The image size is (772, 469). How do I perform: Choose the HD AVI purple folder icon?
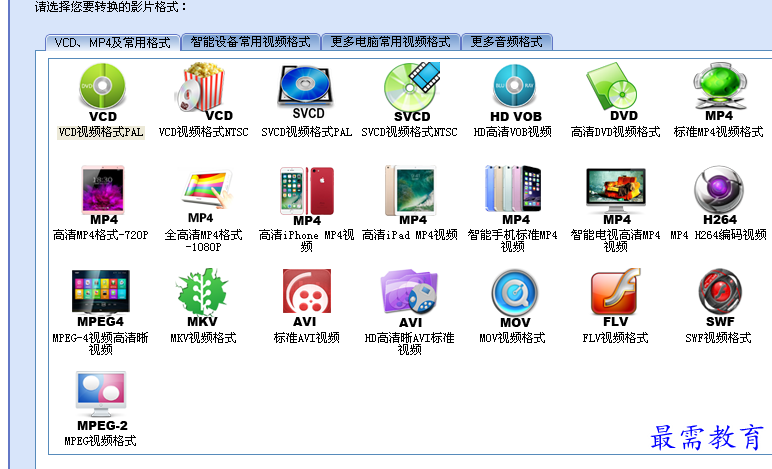(x=409, y=299)
